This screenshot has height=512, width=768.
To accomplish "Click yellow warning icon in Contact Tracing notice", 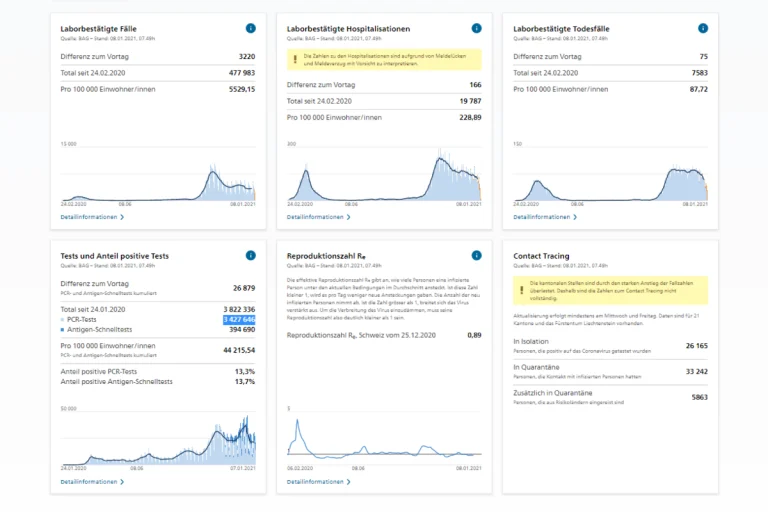I will pos(521,290).
